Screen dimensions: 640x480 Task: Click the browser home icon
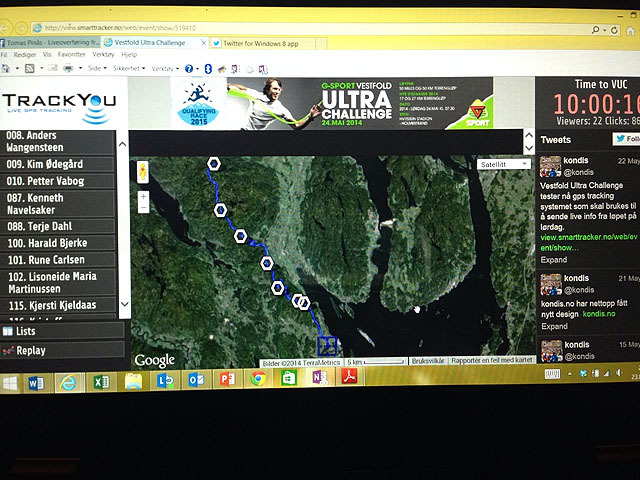[631, 31]
